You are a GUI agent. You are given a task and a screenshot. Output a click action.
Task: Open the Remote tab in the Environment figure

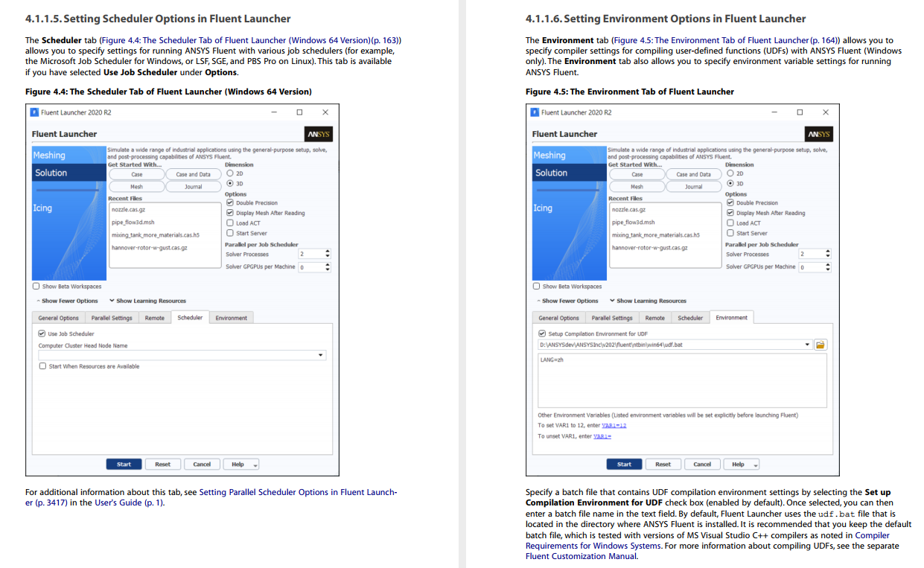(x=655, y=318)
